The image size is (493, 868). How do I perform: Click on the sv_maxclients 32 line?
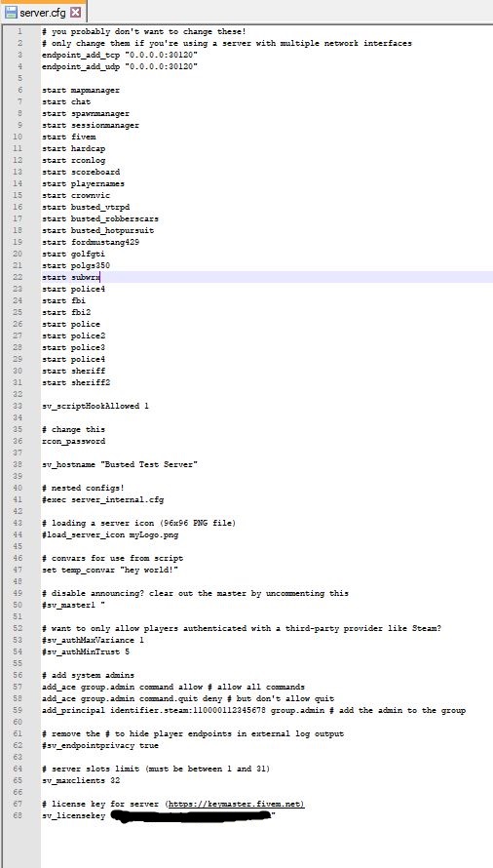81,780
